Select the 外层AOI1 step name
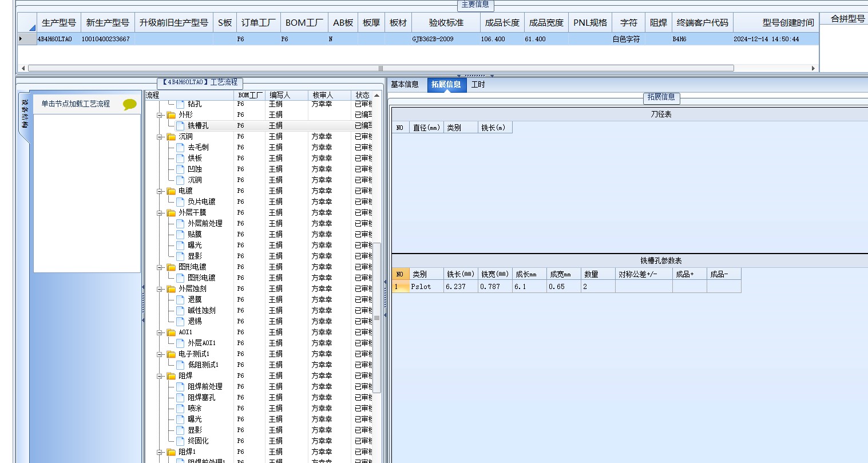868x463 pixels. [x=202, y=343]
